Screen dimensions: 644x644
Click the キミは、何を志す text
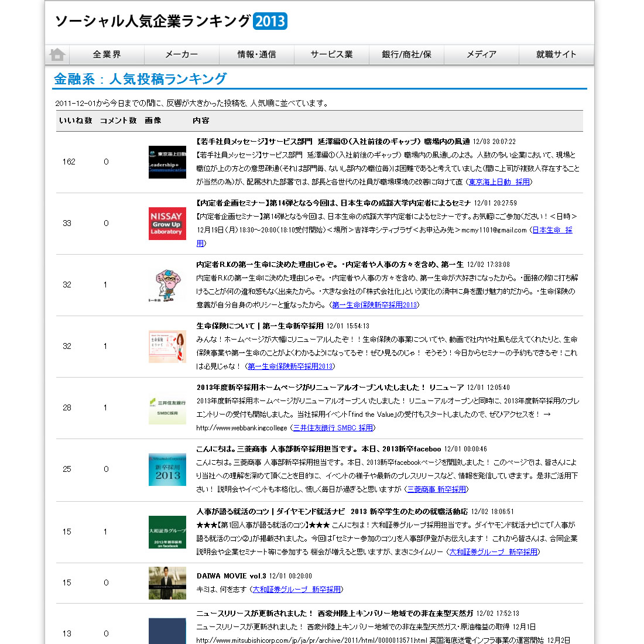[221, 590]
